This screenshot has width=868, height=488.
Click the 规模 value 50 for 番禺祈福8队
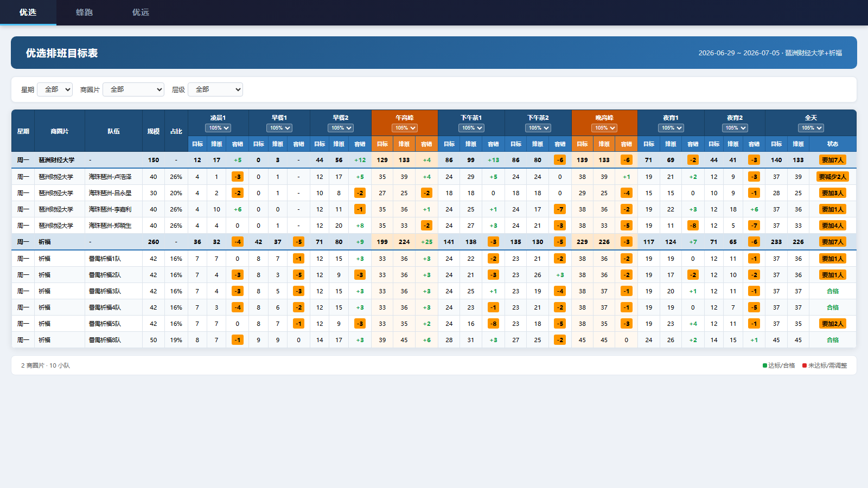154,340
